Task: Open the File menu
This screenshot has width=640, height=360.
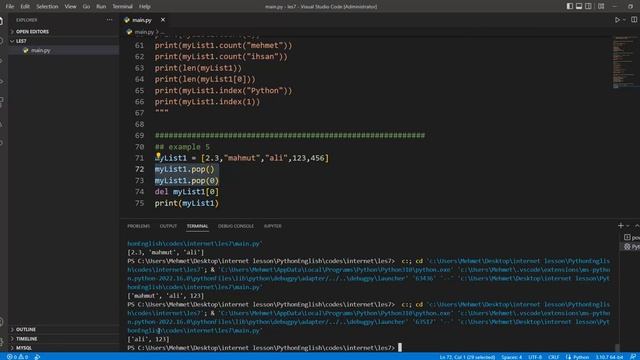Action: coord(10,7)
